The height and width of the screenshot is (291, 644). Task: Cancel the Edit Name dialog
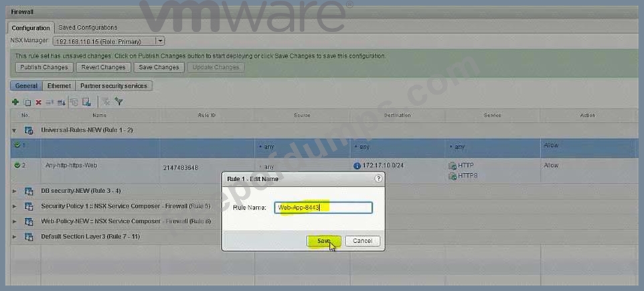pos(363,241)
